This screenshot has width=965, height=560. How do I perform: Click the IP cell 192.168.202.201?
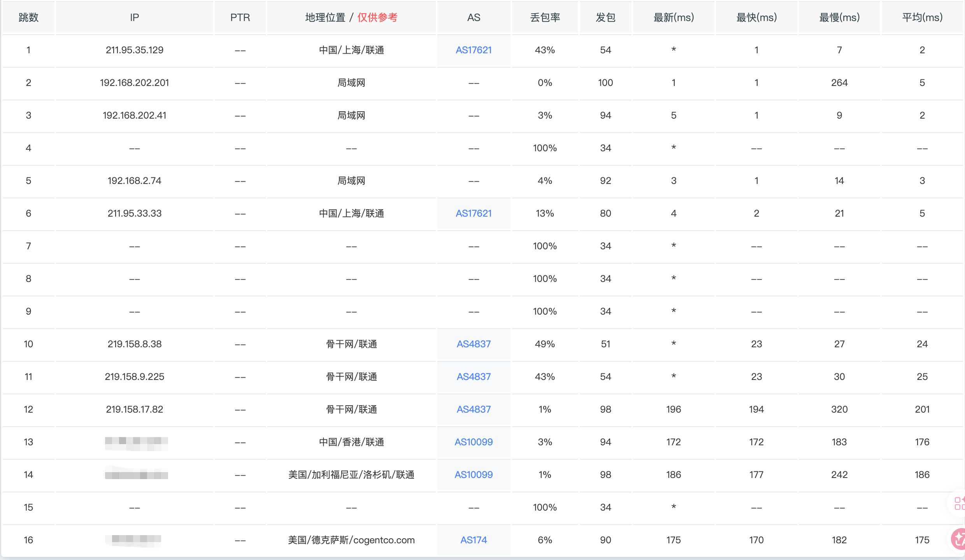134,83
